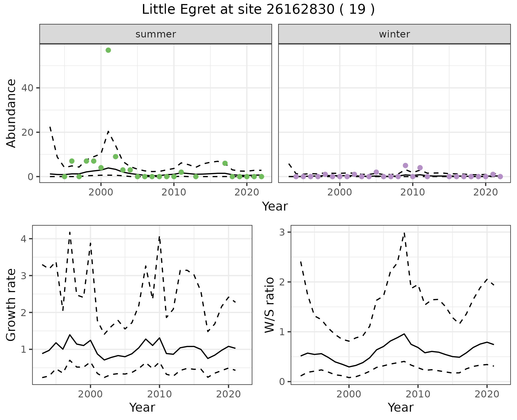The height and width of the screenshot is (420, 517).
Task: Click the shared Year label under abundance panels
Action: pyautogui.click(x=275, y=206)
